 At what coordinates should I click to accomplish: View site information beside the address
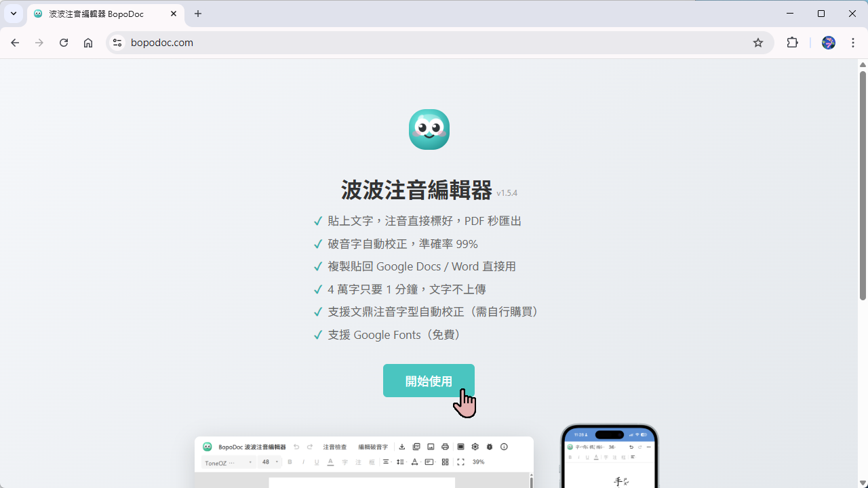[117, 43]
